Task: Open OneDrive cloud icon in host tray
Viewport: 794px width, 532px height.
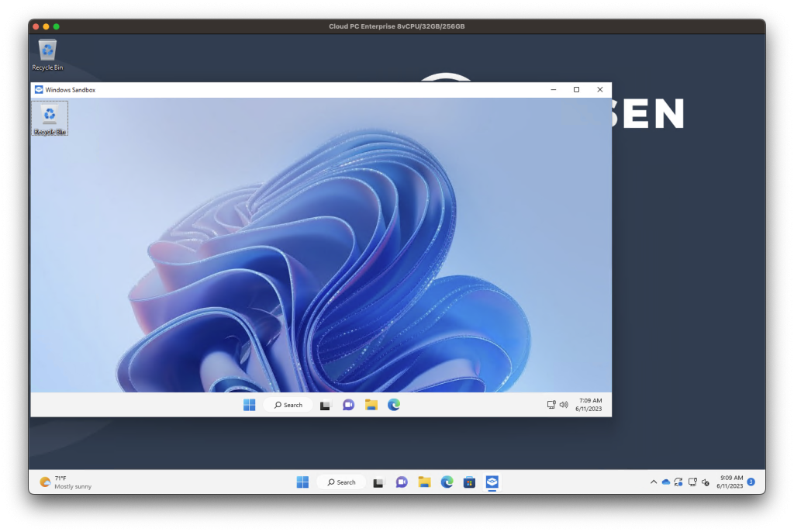Action: (x=665, y=482)
